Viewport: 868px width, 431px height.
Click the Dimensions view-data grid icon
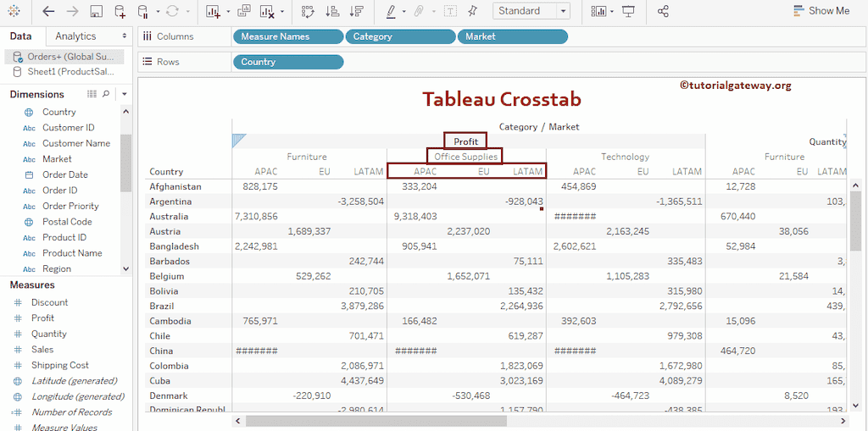92,94
